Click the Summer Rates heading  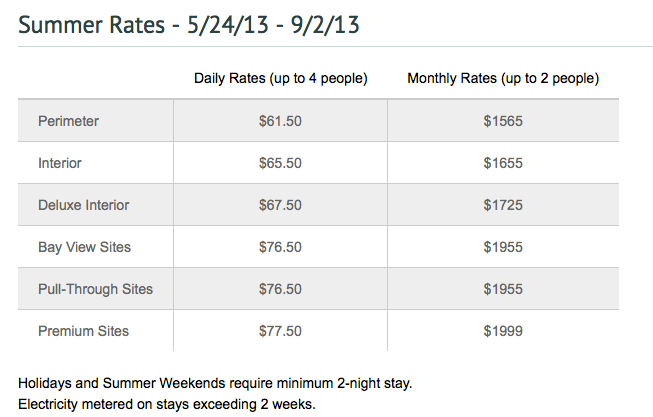coord(189,25)
